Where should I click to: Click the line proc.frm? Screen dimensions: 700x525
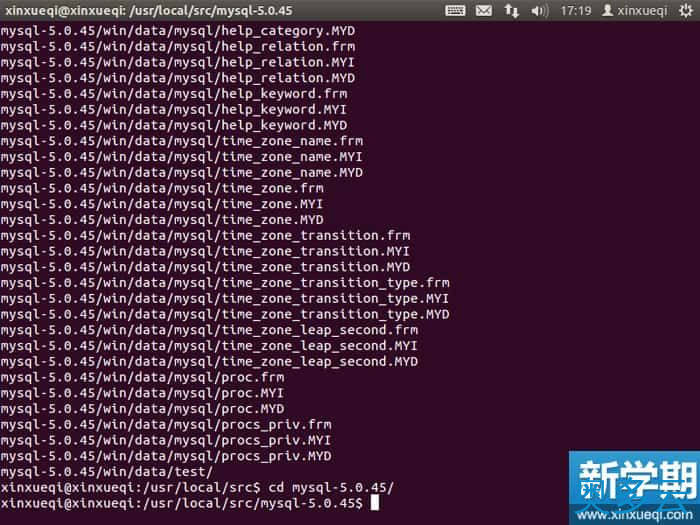142,377
